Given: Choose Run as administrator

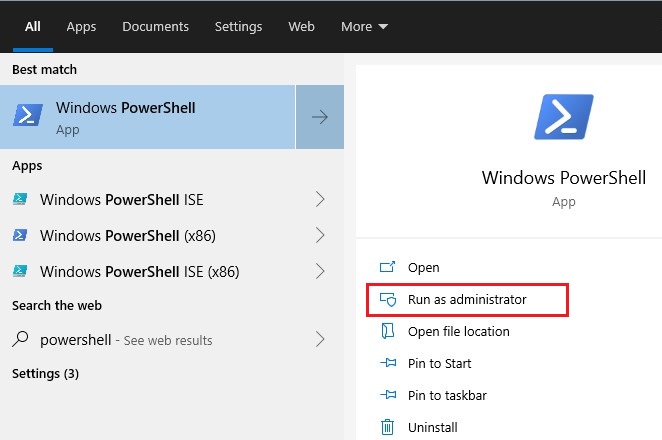Looking at the screenshot, I should [x=467, y=300].
